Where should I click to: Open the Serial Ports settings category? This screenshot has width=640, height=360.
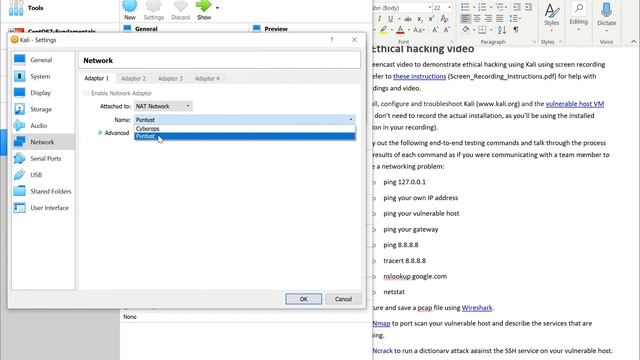click(45, 158)
